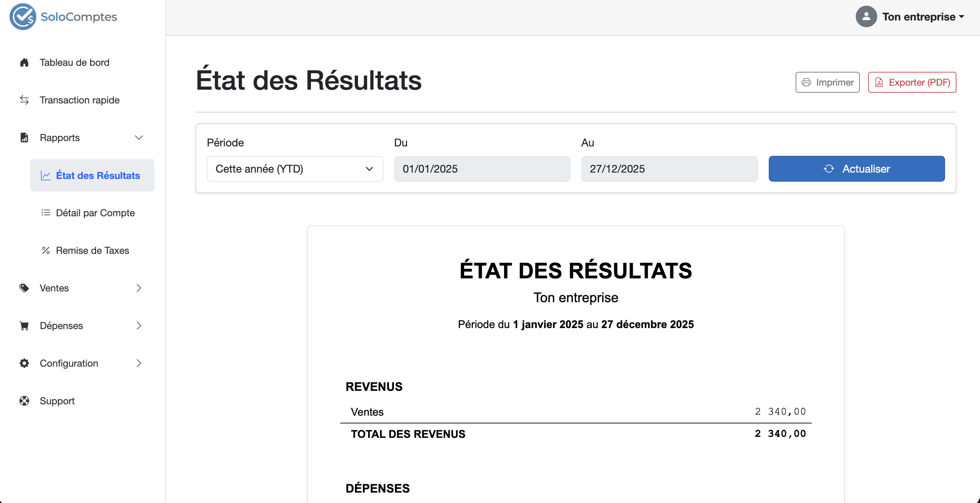The height and width of the screenshot is (503, 980).
Task: Open the Période dropdown Cette année (YTD)
Action: 295,169
